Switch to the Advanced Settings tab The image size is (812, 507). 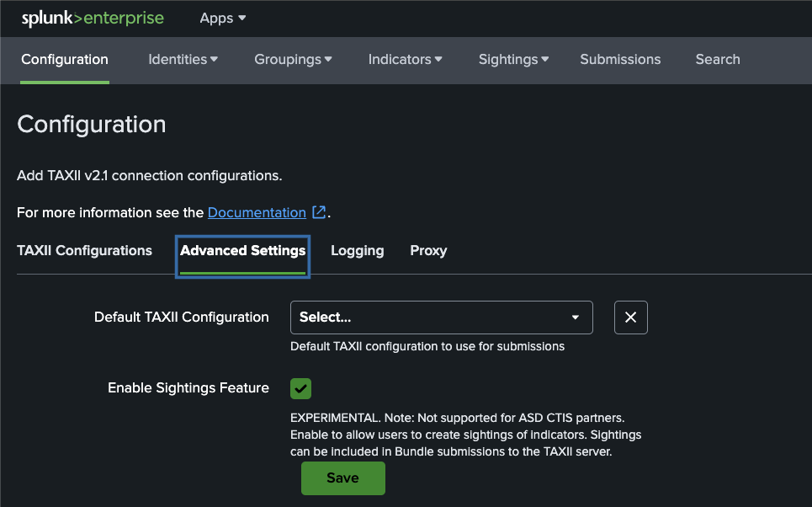coord(243,257)
